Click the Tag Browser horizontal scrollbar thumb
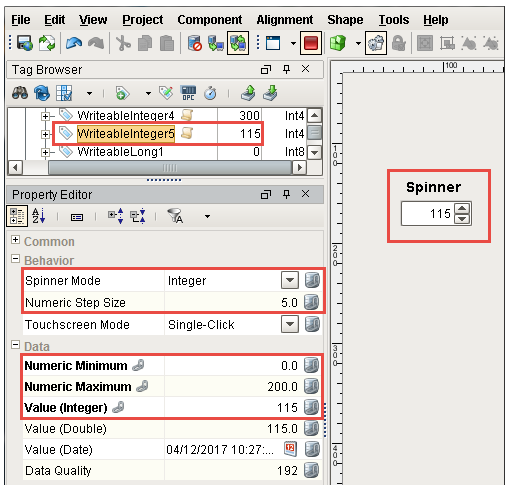 click(170, 167)
